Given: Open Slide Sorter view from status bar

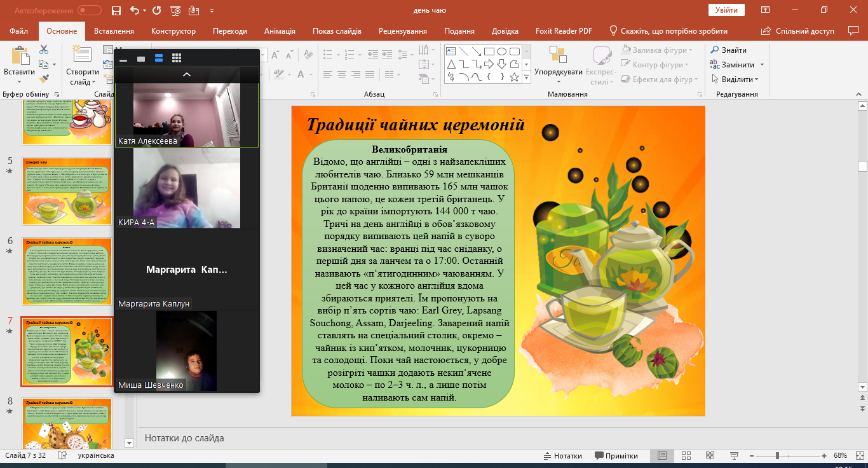Looking at the screenshot, I should 686,456.
